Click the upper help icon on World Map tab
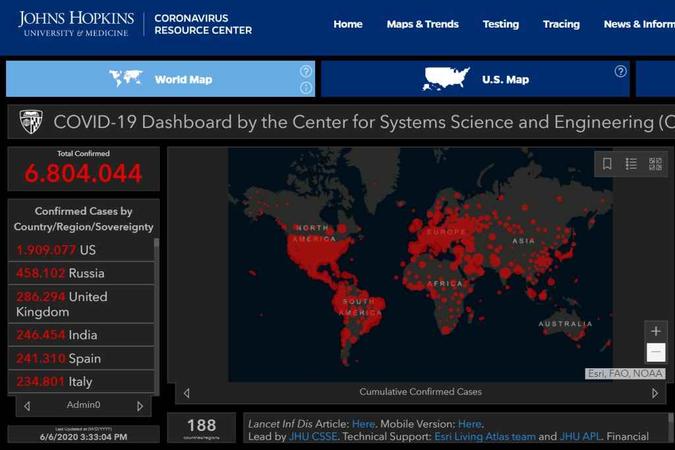 pyautogui.click(x=306, y=71)
